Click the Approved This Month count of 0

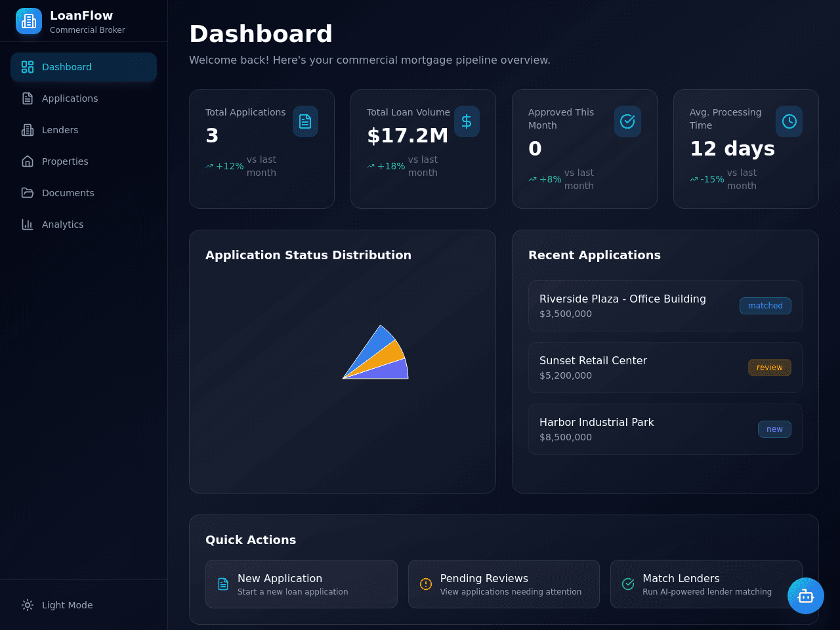[535, 149]
